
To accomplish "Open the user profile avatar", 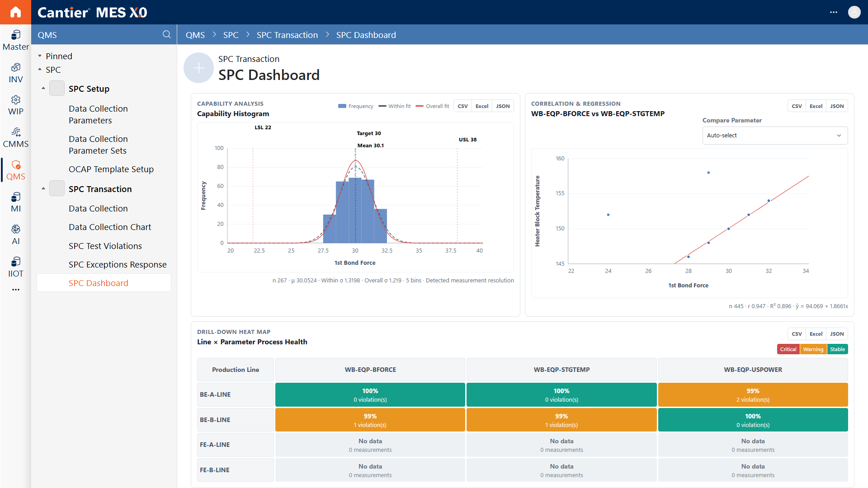I will click(x=854, y=12).
